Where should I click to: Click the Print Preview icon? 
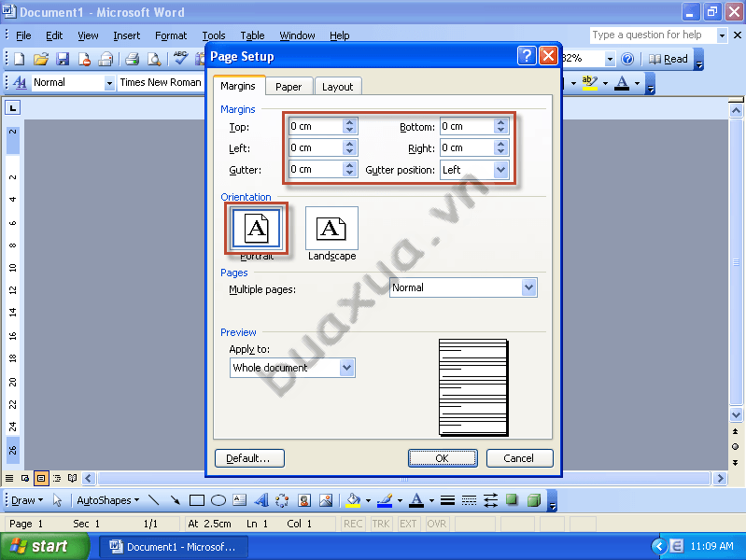[x=154, y=59]
